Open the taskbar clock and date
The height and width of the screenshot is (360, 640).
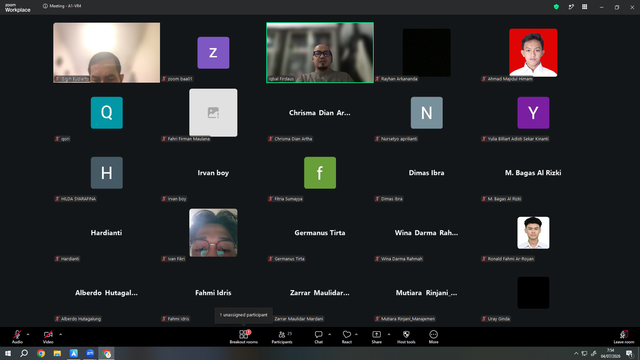[610, 353]
